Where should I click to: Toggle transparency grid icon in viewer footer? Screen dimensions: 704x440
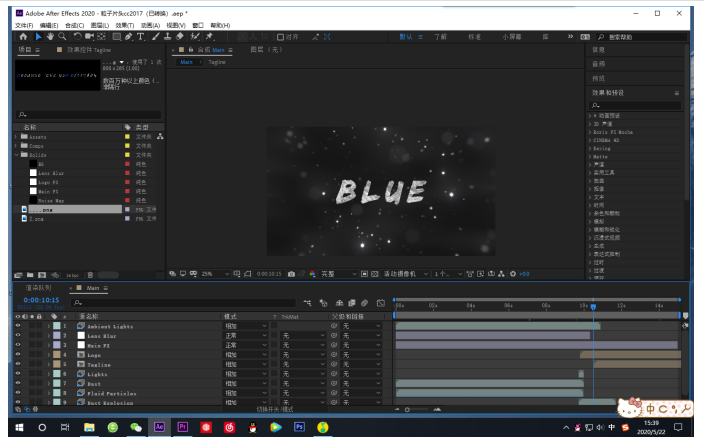(x=374, y=274)
